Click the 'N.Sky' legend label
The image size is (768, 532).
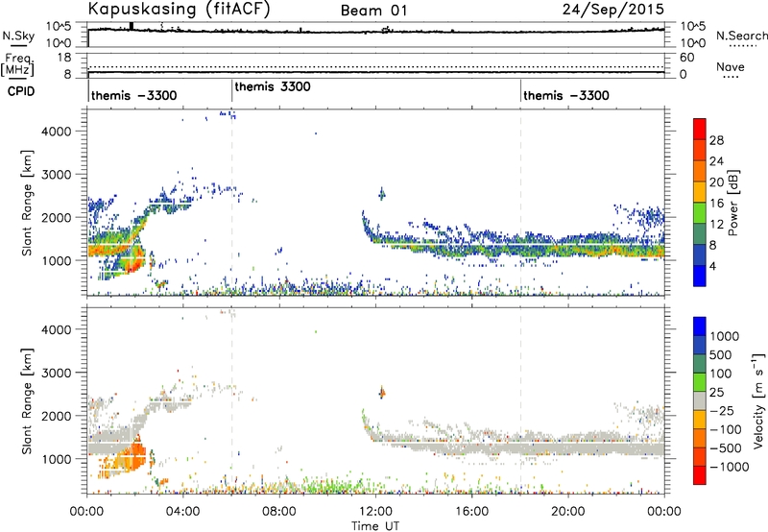(18, 36)
